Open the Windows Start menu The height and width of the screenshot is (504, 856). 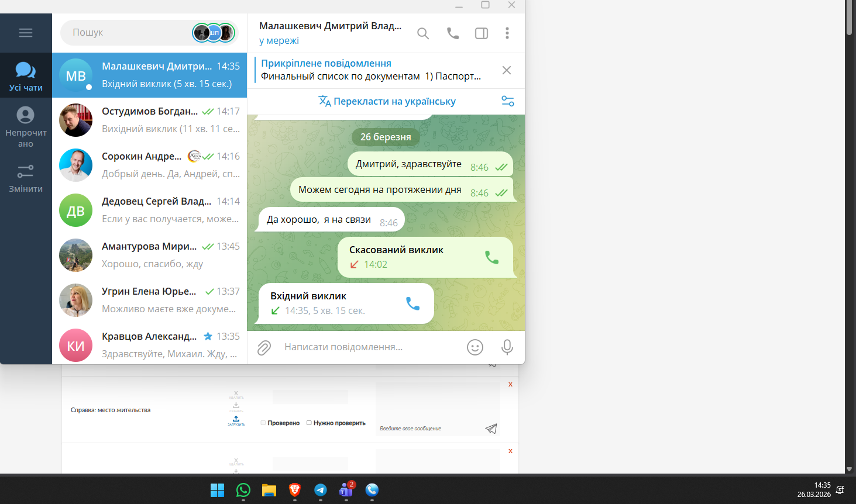(x=217, y=490)
